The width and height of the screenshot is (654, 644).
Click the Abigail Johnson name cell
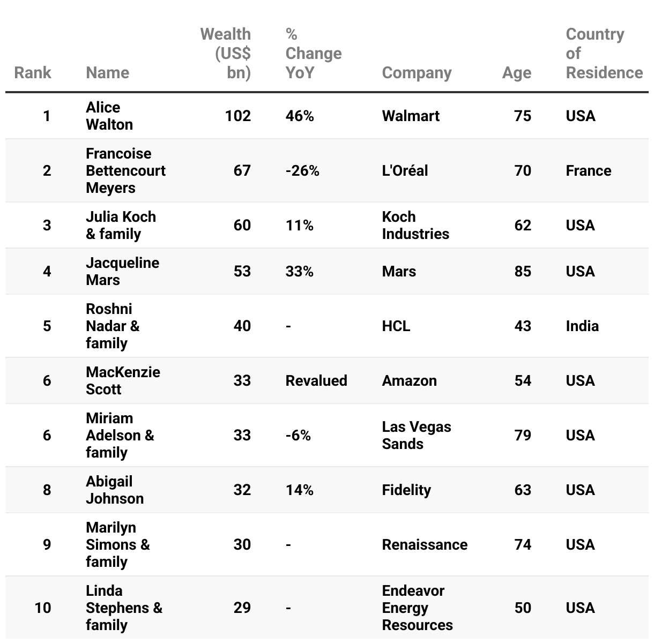click(x=115, y=490)
